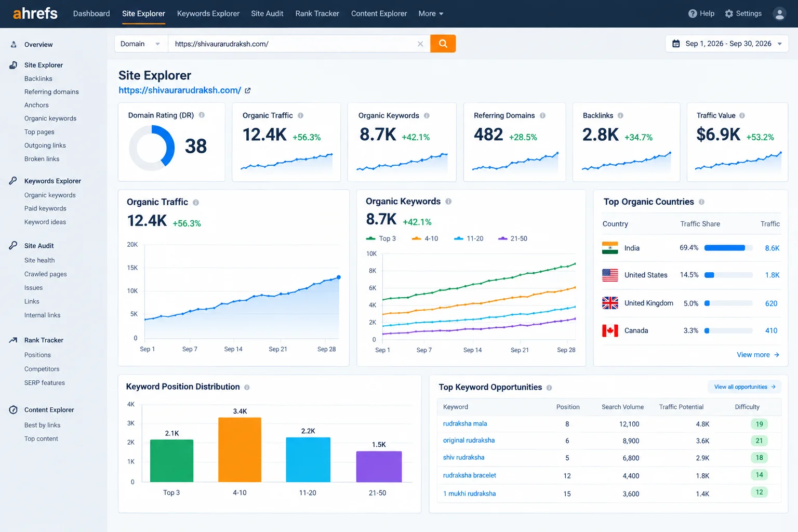Click the info icon next to Keyword Position Distribution

point(247,387)
